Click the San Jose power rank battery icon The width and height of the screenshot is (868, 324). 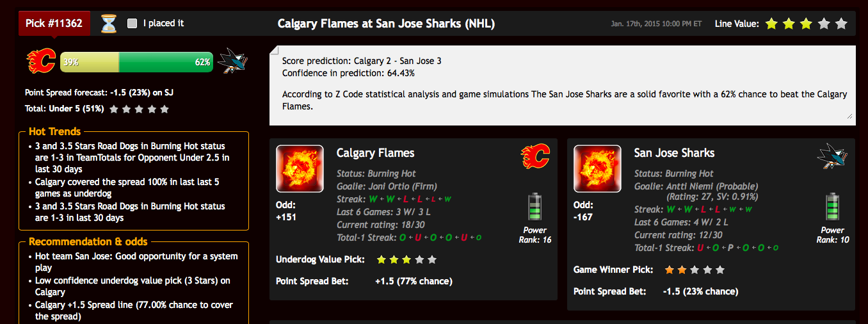832,207
